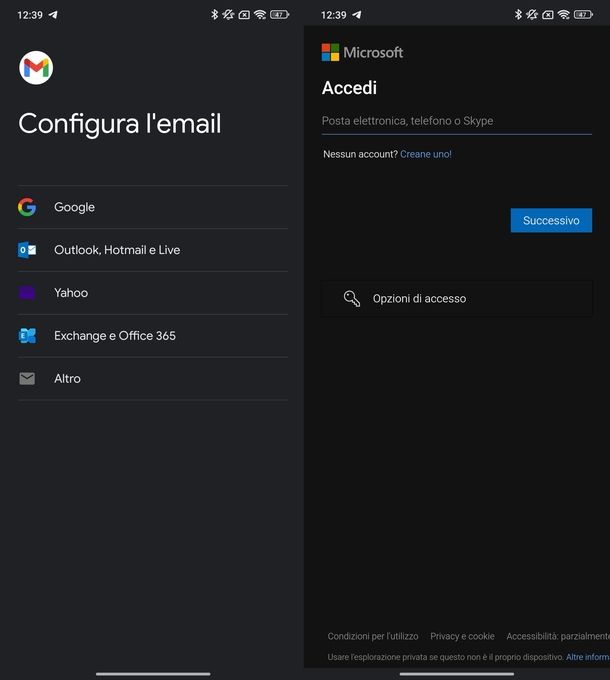This screenshot has width=610, height=680.
Task: Open Privacy e cookie link
Action: tap(462, 636)
